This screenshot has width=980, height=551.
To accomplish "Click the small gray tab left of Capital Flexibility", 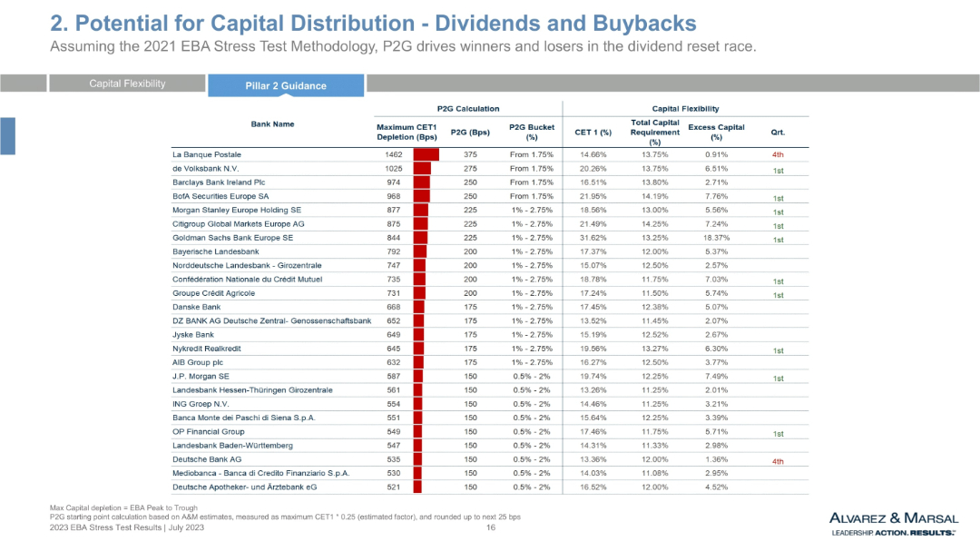I will (23, 84).
